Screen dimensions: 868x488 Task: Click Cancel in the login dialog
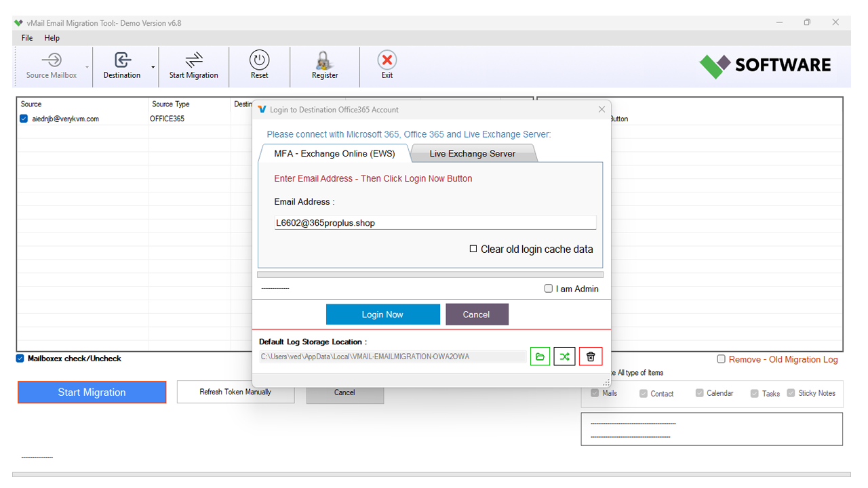point(477,314)
